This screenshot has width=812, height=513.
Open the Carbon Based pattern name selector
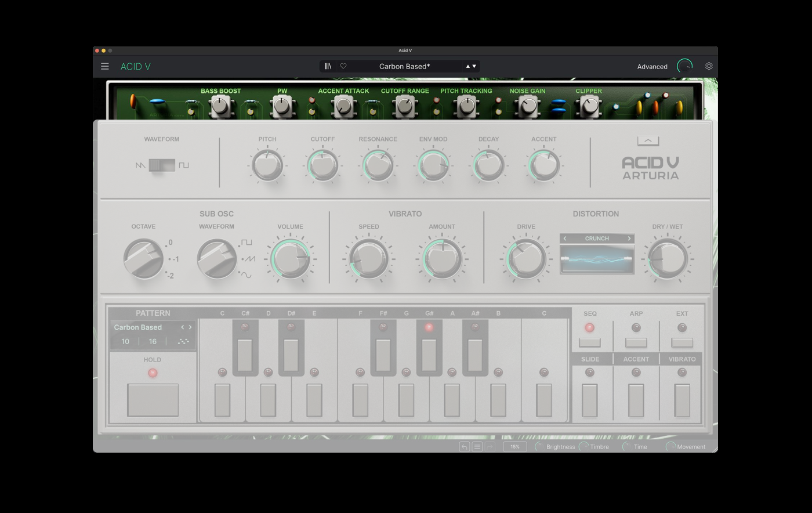(x=138, y=327)
